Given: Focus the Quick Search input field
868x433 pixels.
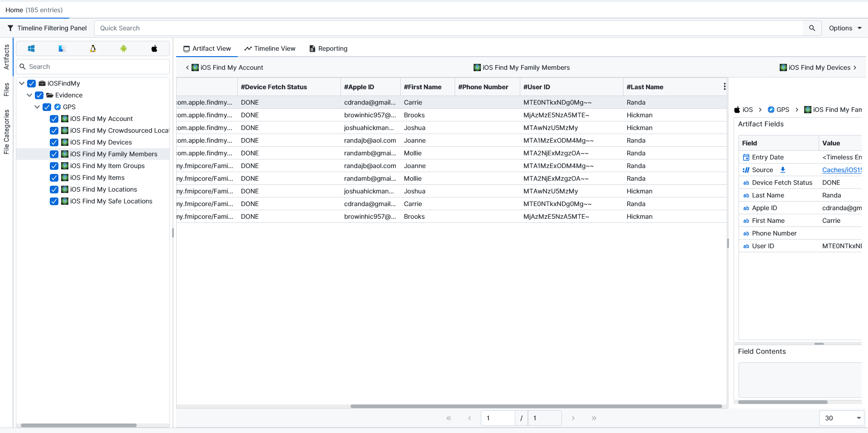Looking at the screenshot, I should click(x=448, y=28).
